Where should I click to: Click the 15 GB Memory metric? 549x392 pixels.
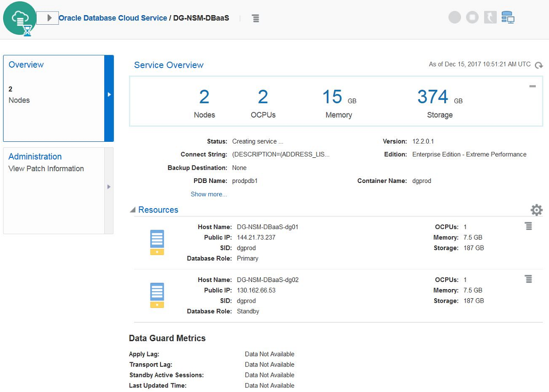(x=339, y=103)
